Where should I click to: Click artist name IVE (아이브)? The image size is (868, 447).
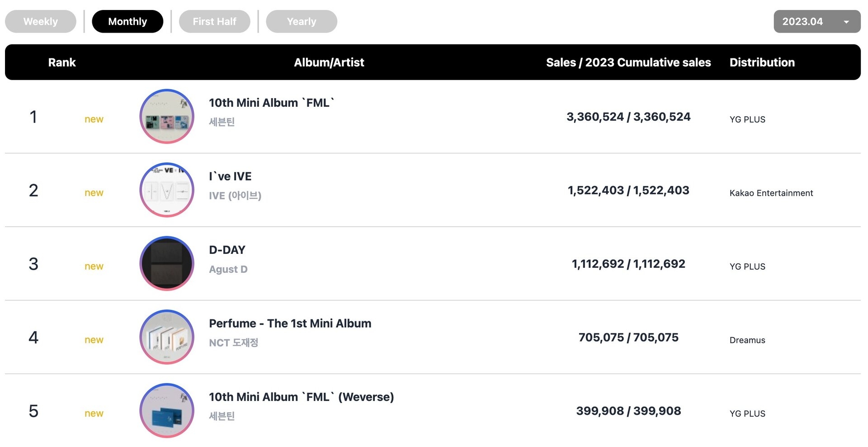click(235, 195)
